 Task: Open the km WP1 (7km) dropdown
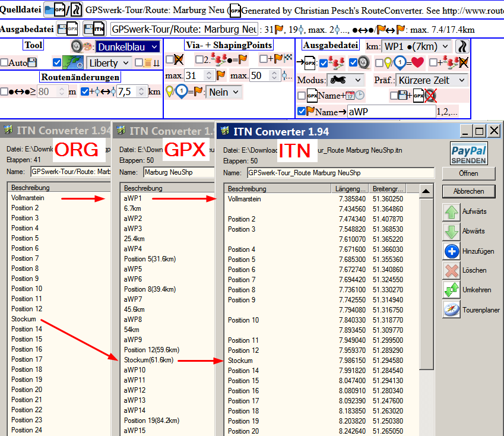click(x=416, y=46)
